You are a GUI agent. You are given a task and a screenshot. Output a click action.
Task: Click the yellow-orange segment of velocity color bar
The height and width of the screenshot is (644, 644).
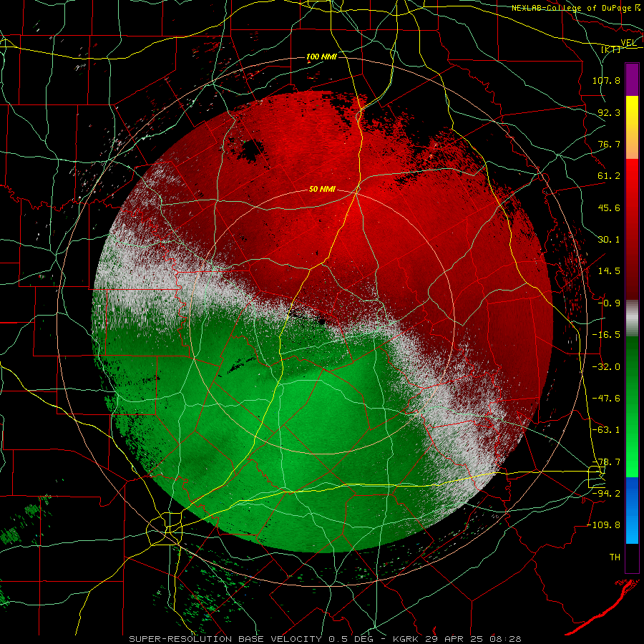tap(632, 127)
